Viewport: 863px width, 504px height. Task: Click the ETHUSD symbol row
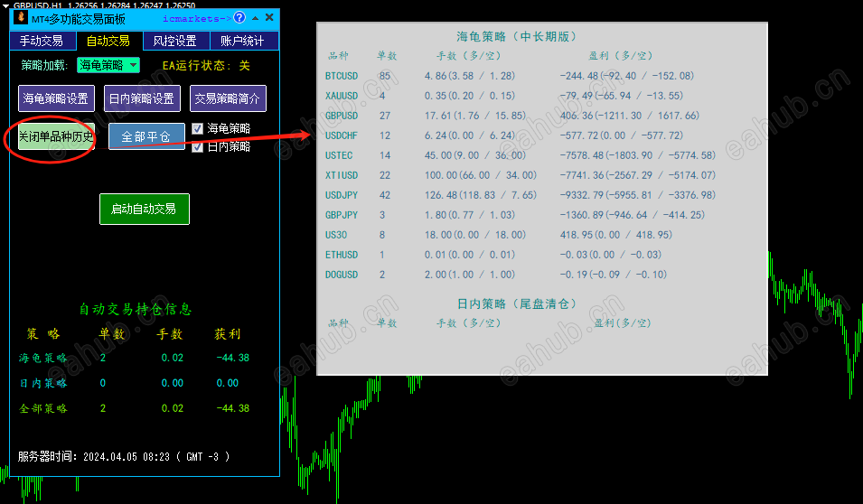click(342, 254)
